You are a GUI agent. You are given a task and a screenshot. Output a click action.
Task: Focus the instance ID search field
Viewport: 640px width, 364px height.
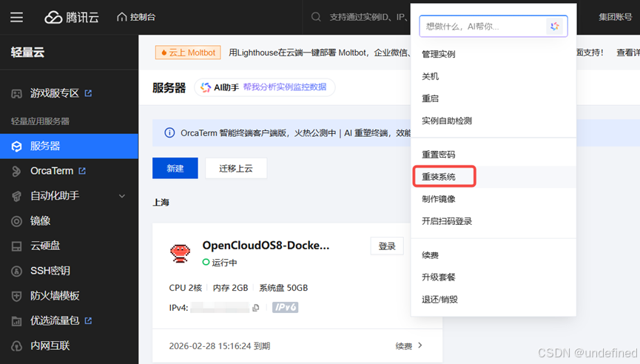pyautogui.click(x=367, y=17)
